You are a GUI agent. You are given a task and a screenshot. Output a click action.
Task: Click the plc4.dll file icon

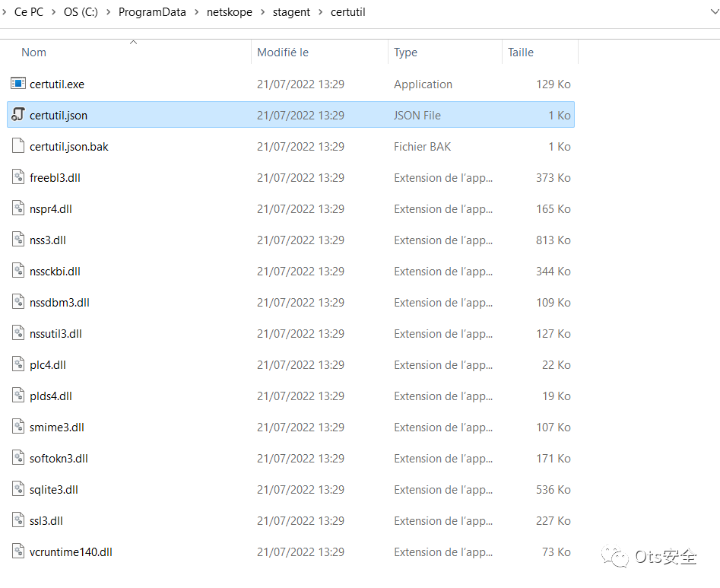[x=18, y=364]
